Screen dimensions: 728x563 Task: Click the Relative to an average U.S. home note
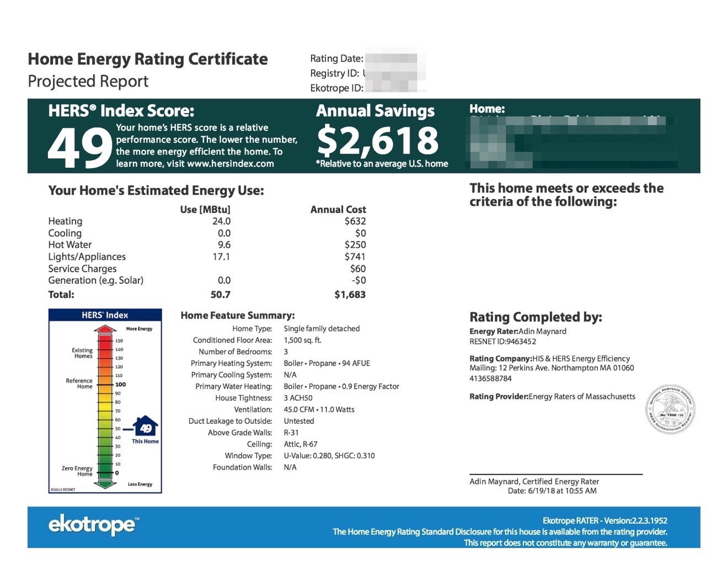382,164
